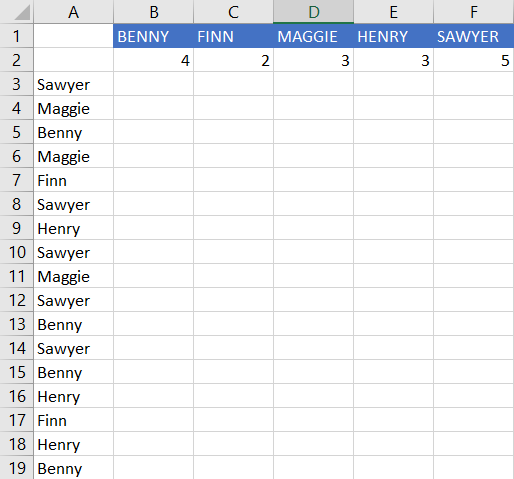Select empty cell A1
The image size is (514, 479).
[73, 36]
